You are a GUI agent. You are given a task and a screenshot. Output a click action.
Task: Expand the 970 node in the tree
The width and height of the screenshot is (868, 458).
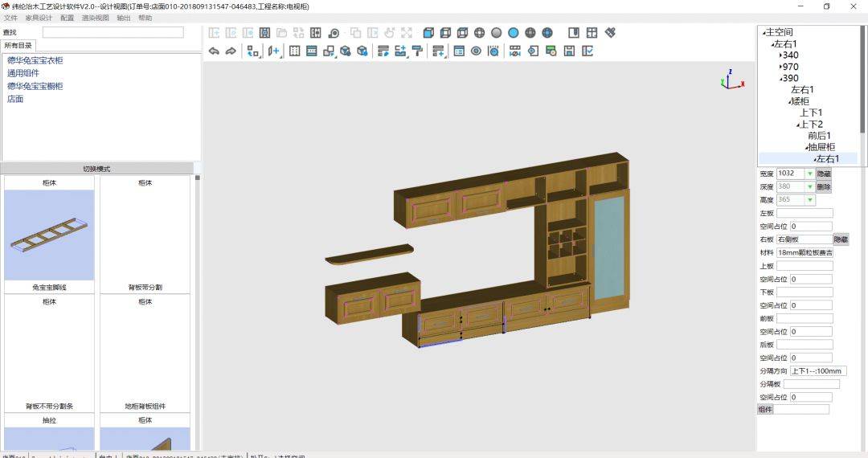[781, 67]
